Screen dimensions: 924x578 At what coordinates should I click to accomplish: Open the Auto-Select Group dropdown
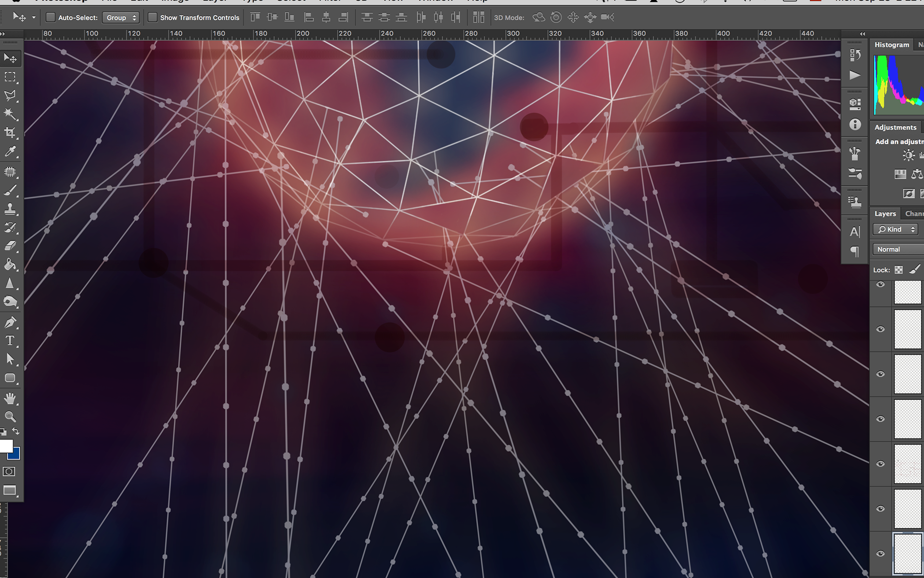pos(121,18)
